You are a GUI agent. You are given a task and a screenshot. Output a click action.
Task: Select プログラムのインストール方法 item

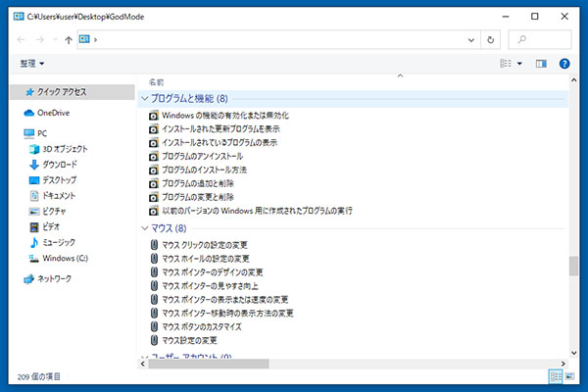tap(198, 170)
